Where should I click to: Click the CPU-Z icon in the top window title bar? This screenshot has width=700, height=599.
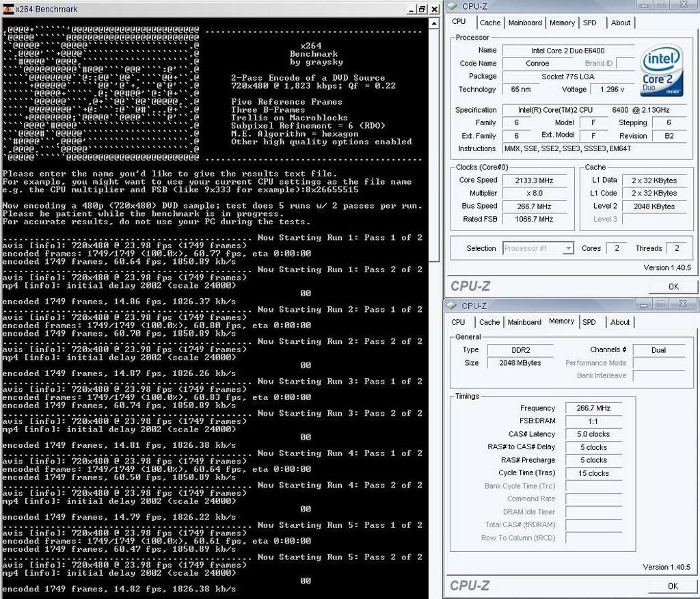coord(453,6)
